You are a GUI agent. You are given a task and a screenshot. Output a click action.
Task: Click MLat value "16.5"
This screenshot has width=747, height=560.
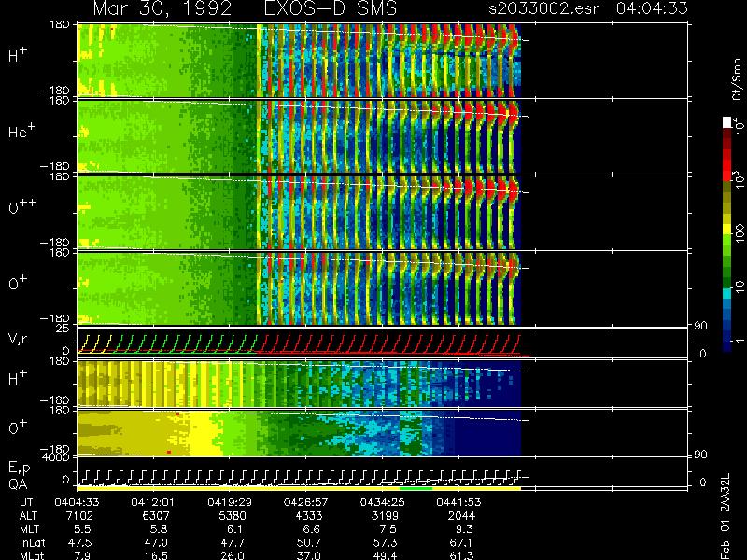tap(157, 555)
